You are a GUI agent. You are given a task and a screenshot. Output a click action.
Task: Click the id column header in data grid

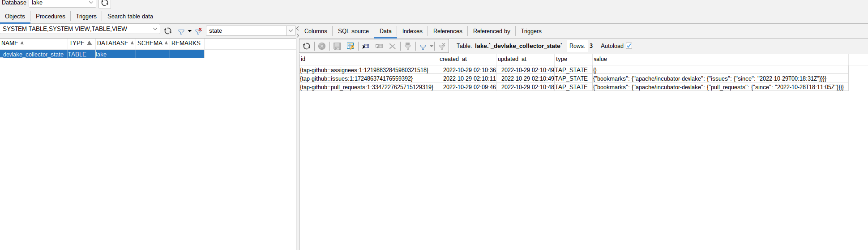(368, 59)
